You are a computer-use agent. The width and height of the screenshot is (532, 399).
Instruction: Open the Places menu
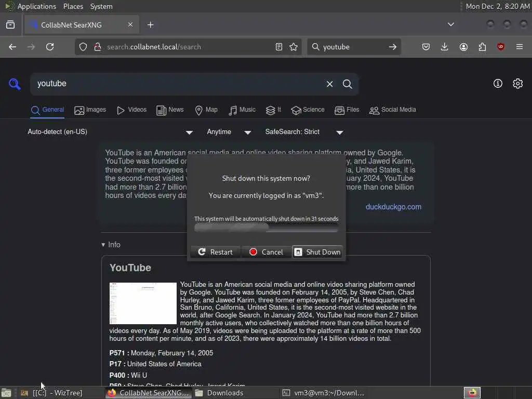tap(73, 6)
